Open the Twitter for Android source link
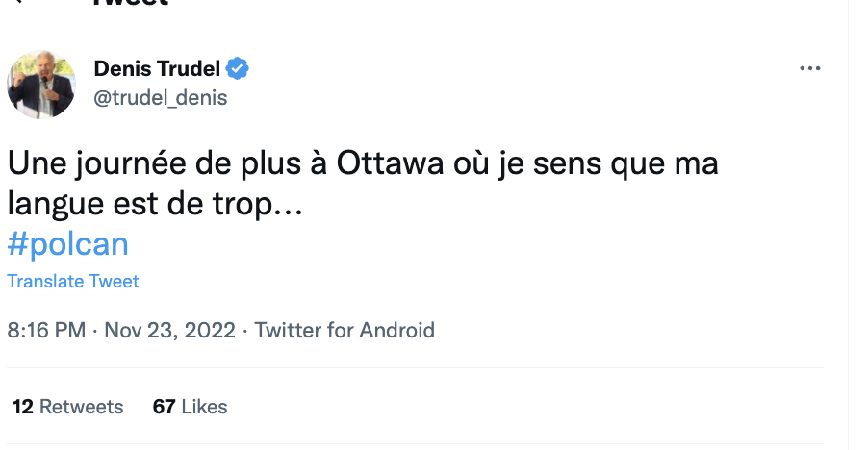This screenshot has height=450, width=868. [x=345, y=330]
